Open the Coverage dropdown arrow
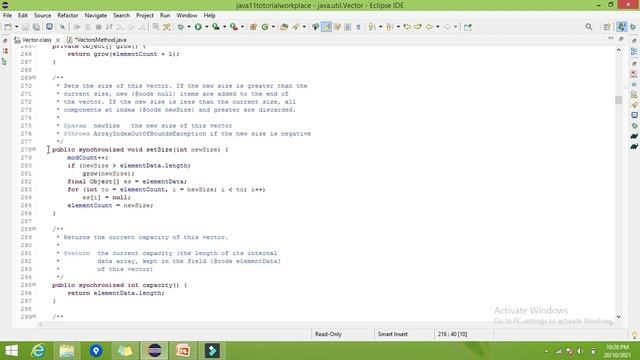Image resolution: width=640 pixels, height=360 pixels. point(224,27)
